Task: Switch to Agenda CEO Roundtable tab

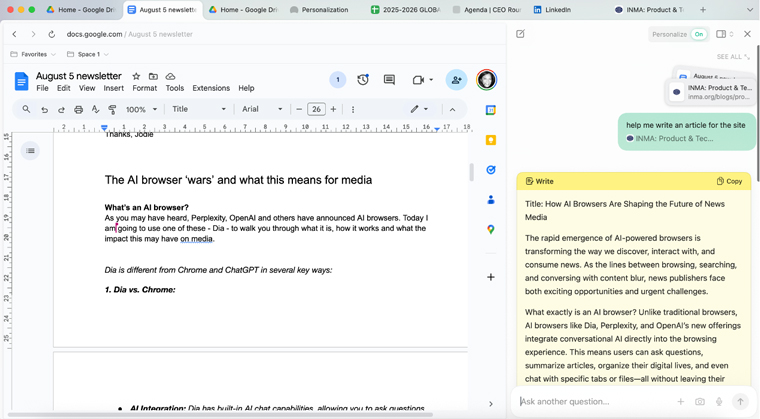Action: tap(487, 10)
